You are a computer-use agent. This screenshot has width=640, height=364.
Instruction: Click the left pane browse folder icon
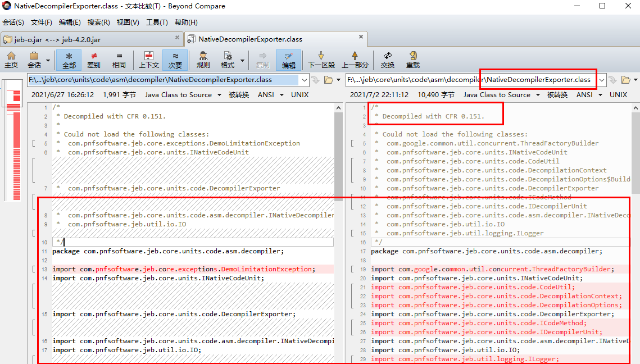click(x=329, y=80)
